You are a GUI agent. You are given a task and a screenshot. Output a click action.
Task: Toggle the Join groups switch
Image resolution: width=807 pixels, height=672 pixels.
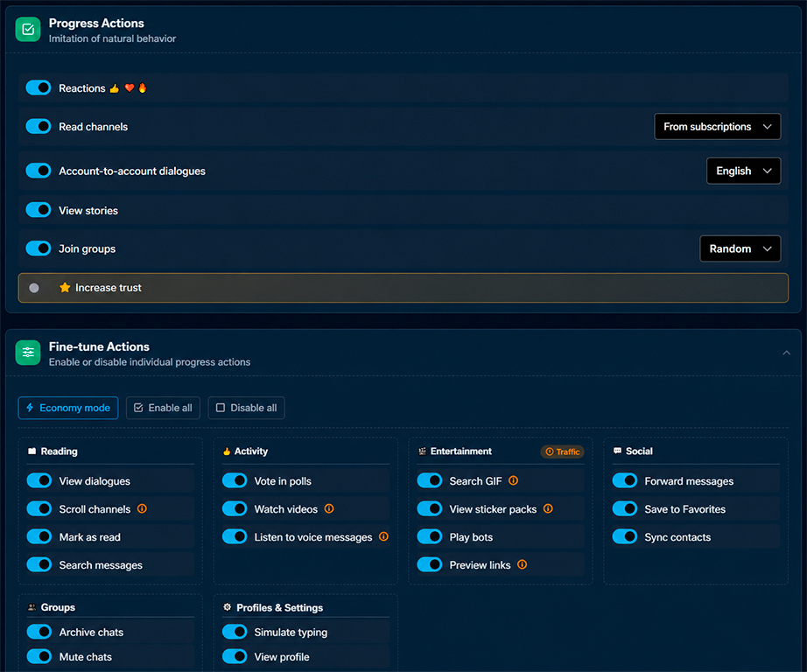(39, 248)
